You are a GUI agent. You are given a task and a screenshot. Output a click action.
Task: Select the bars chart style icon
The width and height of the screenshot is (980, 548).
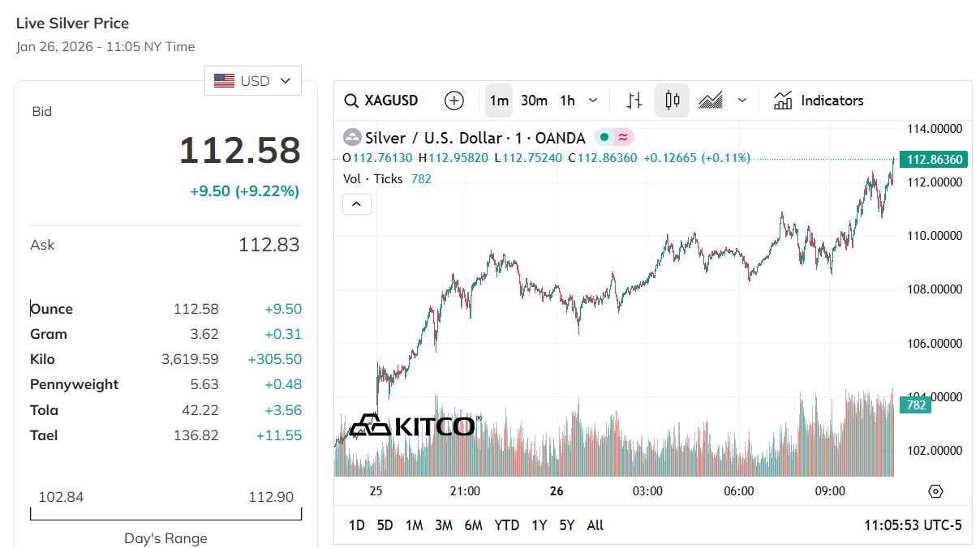pyautogui.click(x=635, y=101)
